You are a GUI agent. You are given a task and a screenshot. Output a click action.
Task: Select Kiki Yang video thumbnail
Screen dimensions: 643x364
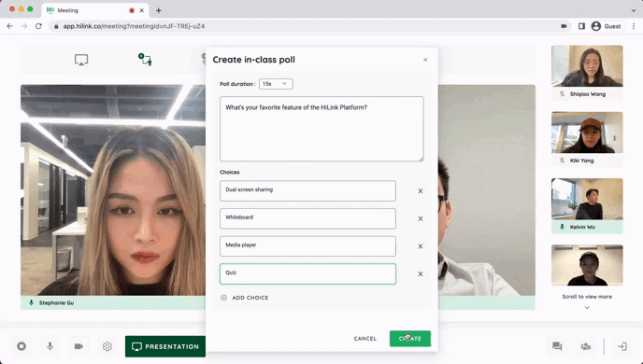pyautogui.click(x=587, y=133)
